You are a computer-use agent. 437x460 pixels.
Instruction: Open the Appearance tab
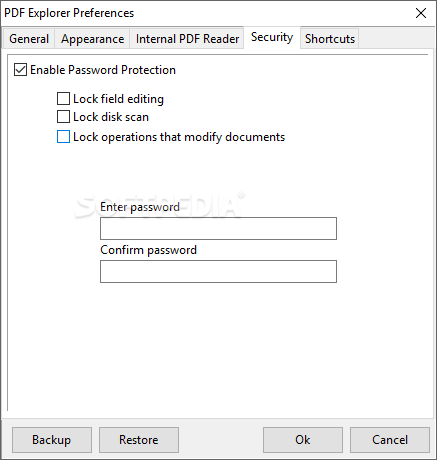coord(92,39)
